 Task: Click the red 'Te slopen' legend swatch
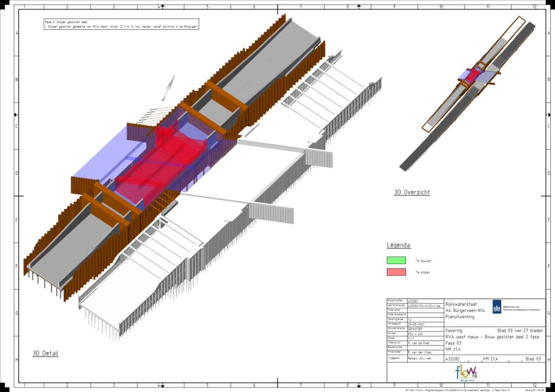point(396,272)
